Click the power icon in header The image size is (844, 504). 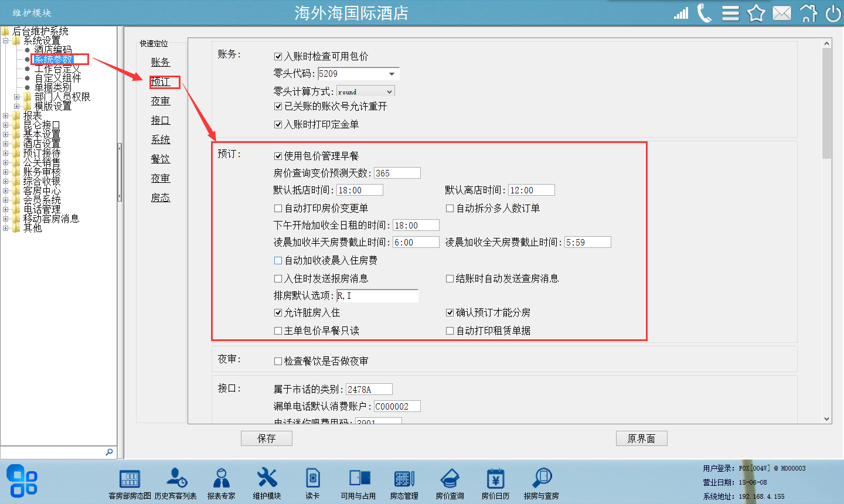tap(833, 13)
